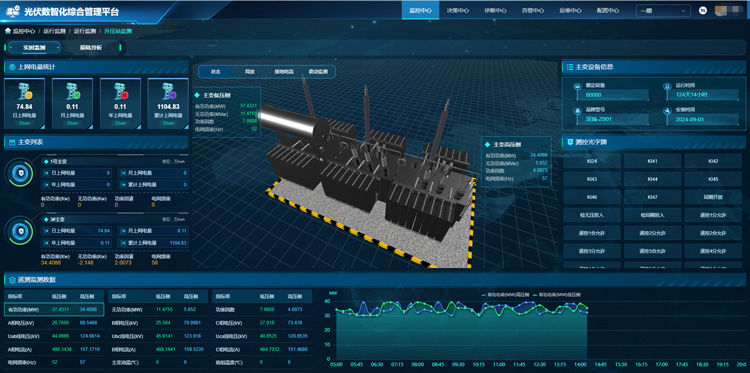The width and height of the screenshot is (750, 373).
Task: Click the home icon in breadcrumb
Action: (x=8, y=31)
